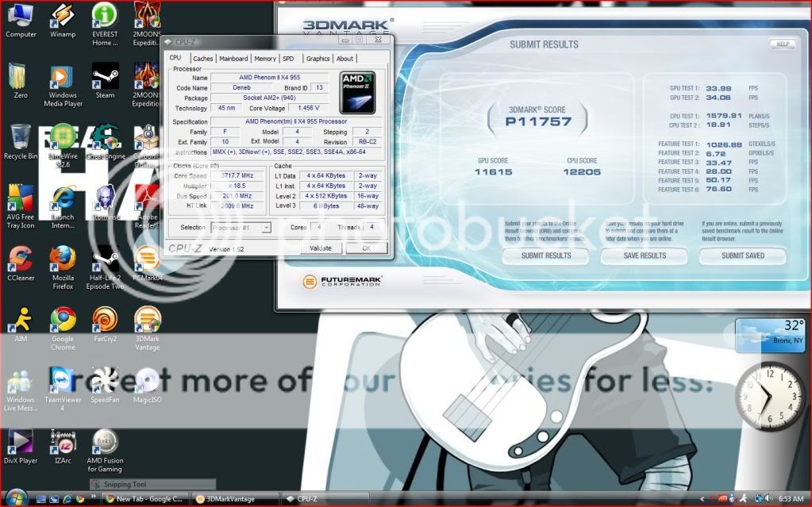This screenshot has width=812, height=507.
Task: Click Save Results in 3DMark Vantage
Action: 645,255
